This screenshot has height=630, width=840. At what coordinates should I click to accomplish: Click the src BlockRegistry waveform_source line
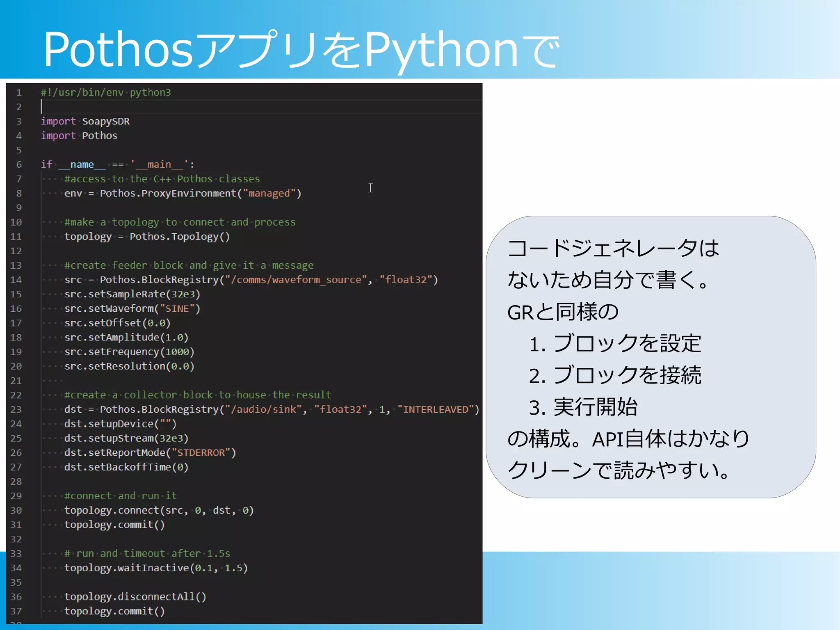pyautogui.click(x=251, y=280)
